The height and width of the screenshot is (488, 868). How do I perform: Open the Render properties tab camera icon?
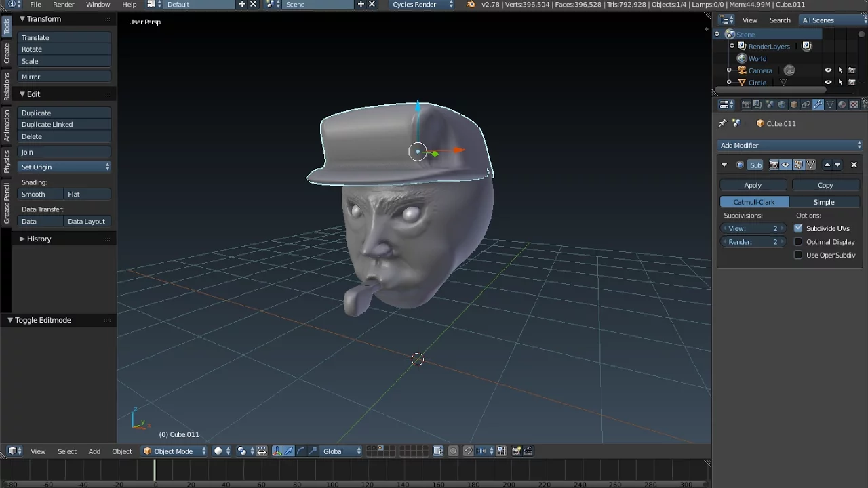tap(746, 104)
